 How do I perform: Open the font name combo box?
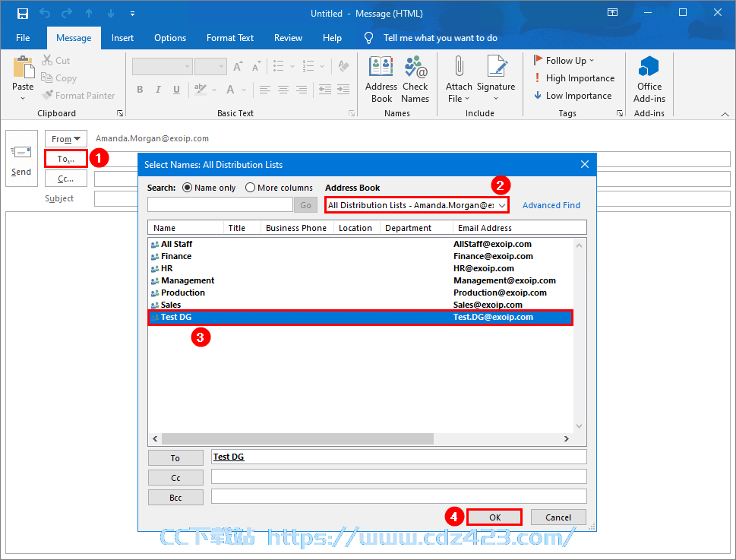tap(163, 66)
